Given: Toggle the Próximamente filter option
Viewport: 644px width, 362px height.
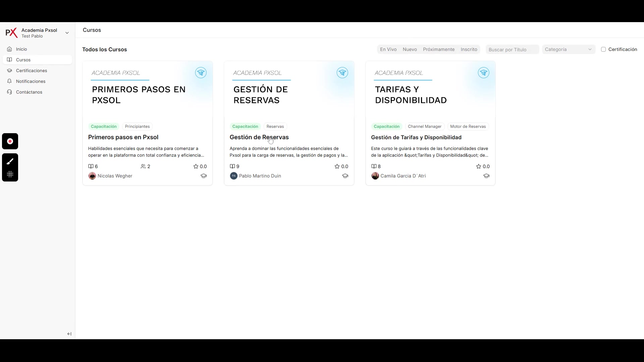Looking at the screenshot, I should [438, 49].
